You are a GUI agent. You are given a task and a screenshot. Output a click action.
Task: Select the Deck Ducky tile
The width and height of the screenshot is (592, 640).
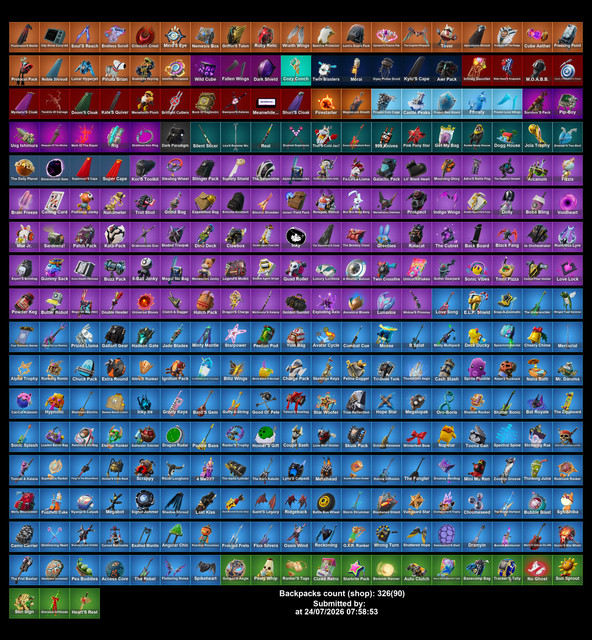[477, 337]
